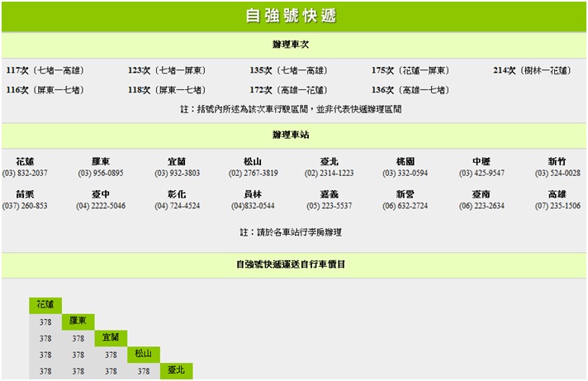Screen dimensions: 588x381
Task: Click train entry 175次〔花蓮─屏東〕
Action: coord(411,70)
